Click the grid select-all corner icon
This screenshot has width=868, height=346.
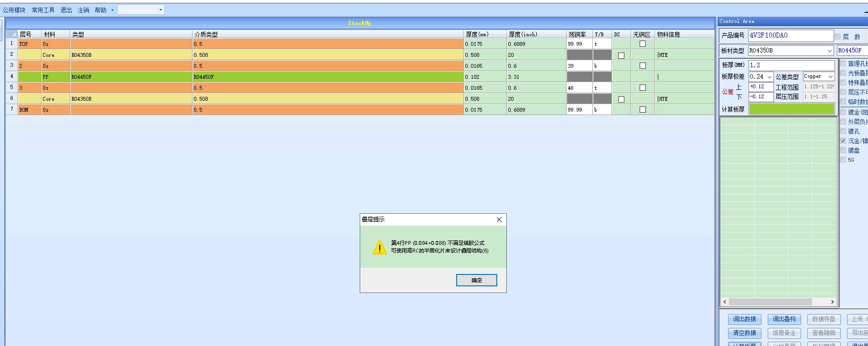pyautogui.click(x=11, y=34)
